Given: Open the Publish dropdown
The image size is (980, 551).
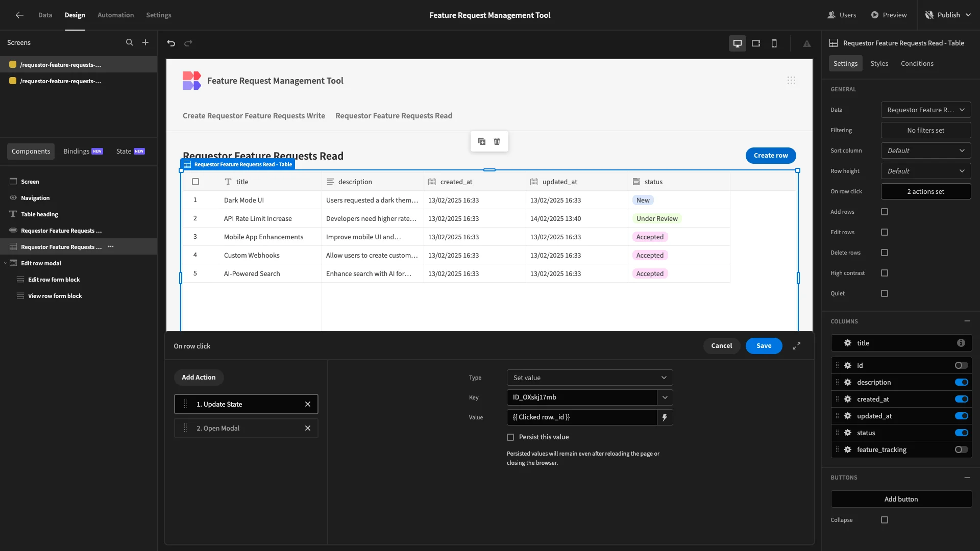Looking at the screenshot, I should [x=948, y=15].
